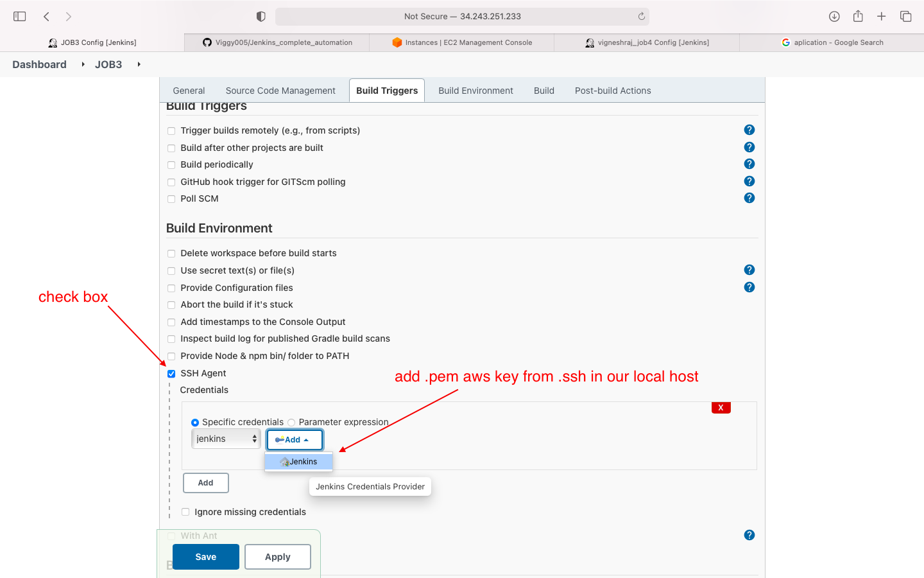Check Build after other projects are built
The image size is (924, 578).
pyautogui.click(x=171, y=148)
